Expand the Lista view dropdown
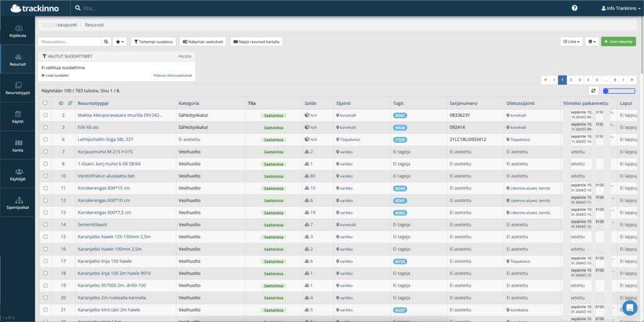Screen dimensions: 644x322 571,42
